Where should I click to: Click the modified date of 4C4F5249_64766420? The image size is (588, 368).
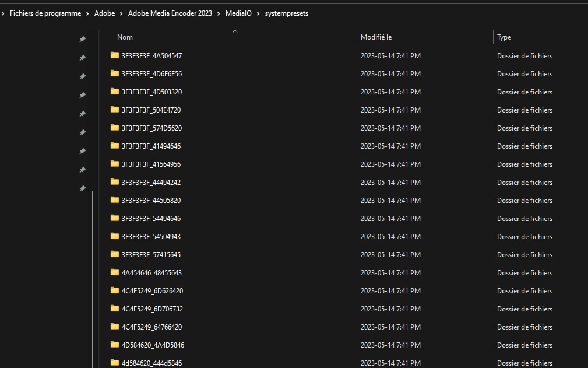point(391,327)
